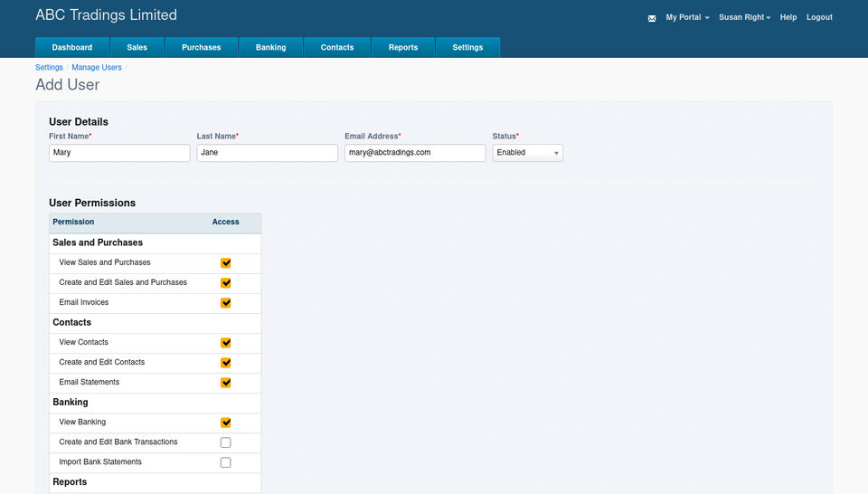
Task: Edit the Last Name field containing Jane
Action: [x=267, y=153]
